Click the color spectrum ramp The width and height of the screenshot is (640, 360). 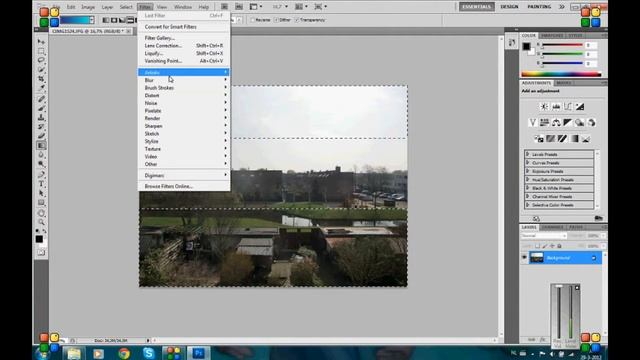pos(561,74)
